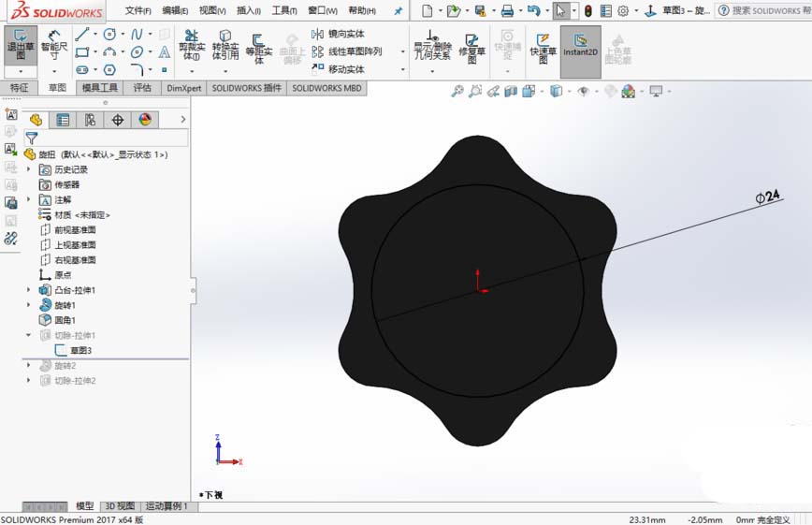Select the Spline sketch tool
Image resolution: width=812 pixels, height=525 pixels.
[137, 35]
